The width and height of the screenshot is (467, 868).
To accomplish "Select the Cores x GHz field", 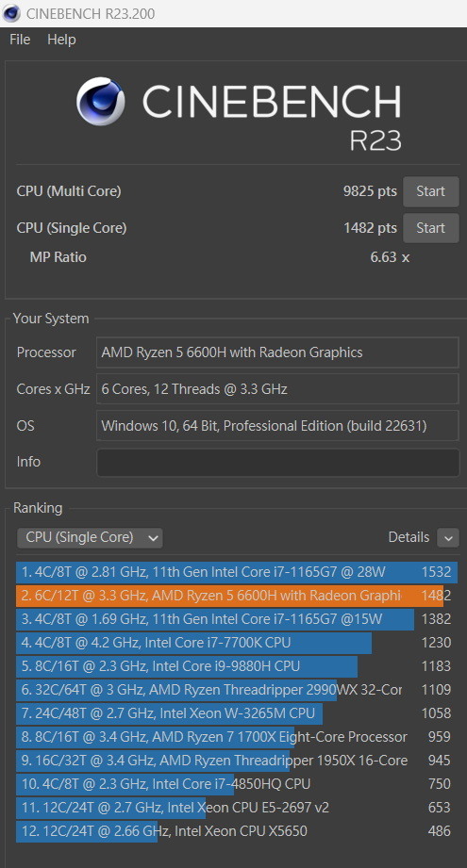I will (x=277, y=389).
